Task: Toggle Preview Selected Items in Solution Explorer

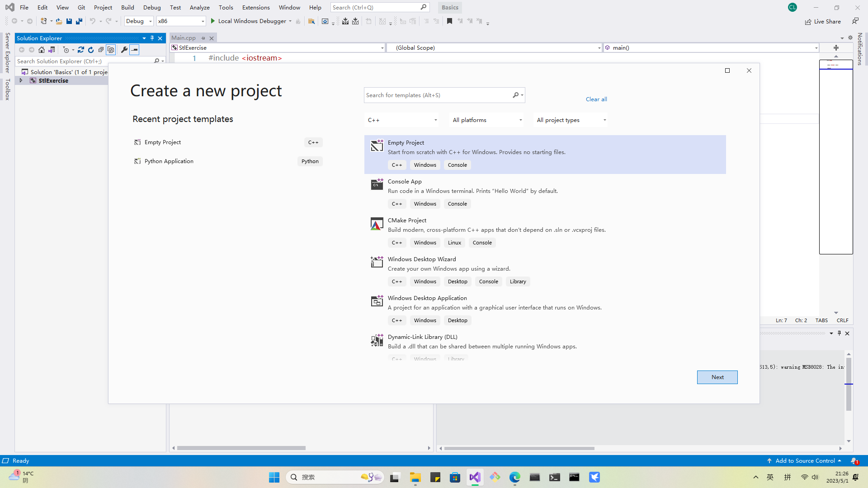Action: 134,50
